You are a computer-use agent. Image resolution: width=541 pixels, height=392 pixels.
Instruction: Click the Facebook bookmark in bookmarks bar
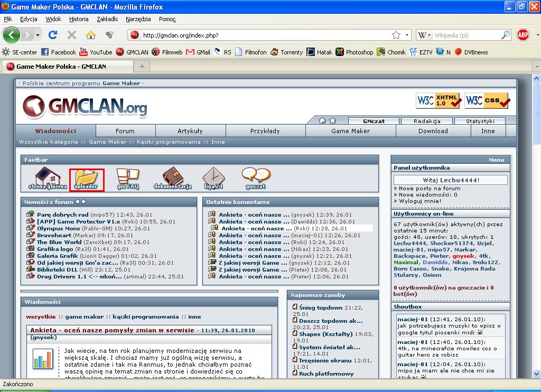click(x=59, y=52)
